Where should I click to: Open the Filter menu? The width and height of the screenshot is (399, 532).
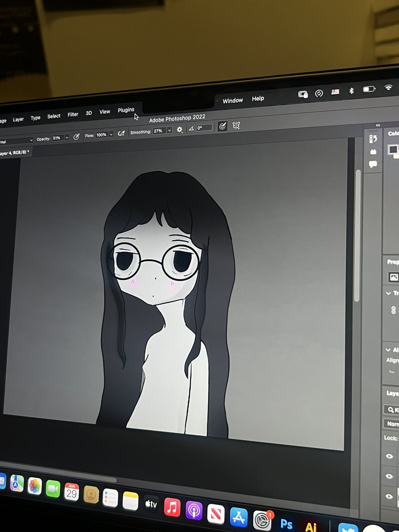click(x=73, y=114)
